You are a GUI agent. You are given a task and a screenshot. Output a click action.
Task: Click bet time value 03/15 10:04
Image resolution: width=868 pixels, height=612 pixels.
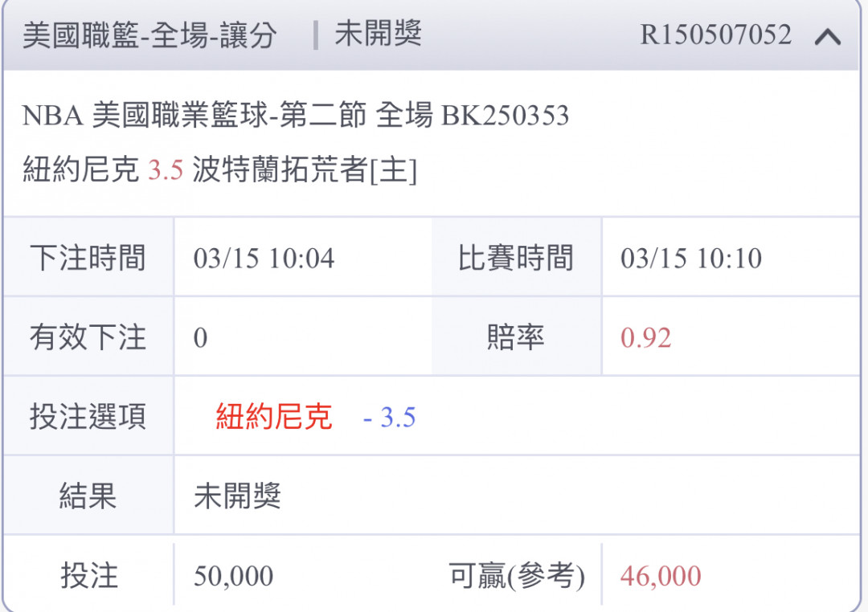[264, 259]
